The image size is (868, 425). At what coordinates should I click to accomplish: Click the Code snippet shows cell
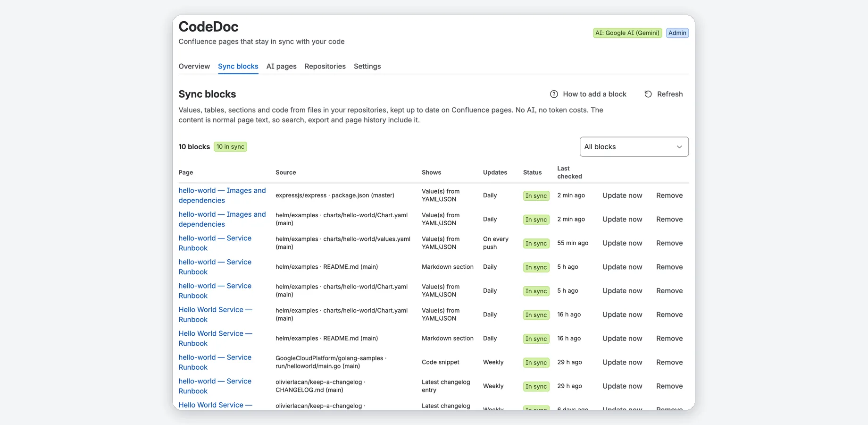point(441,362)
